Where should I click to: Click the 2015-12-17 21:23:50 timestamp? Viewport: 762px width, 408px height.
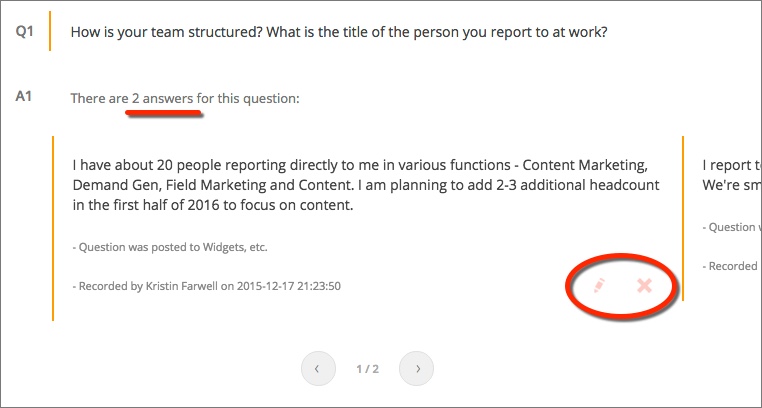[x=289, y=286]
